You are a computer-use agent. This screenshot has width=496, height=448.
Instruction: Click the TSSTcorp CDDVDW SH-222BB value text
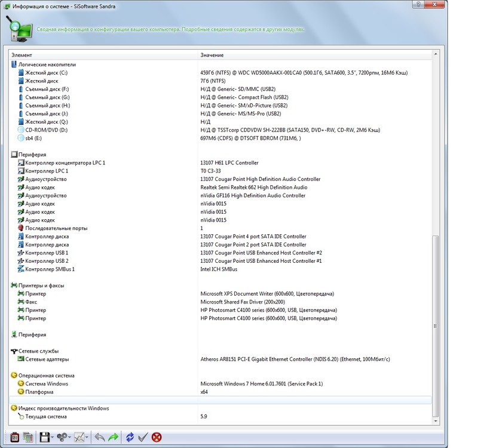pos(290,130)
